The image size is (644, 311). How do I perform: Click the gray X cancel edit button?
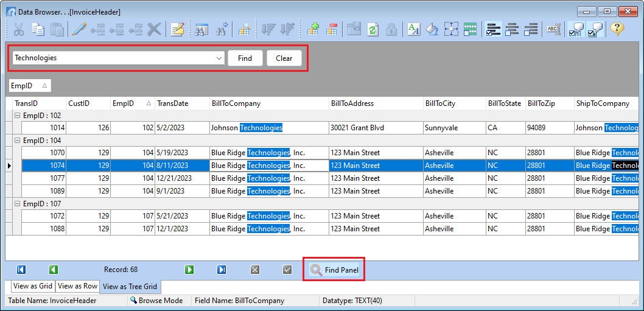255,270
